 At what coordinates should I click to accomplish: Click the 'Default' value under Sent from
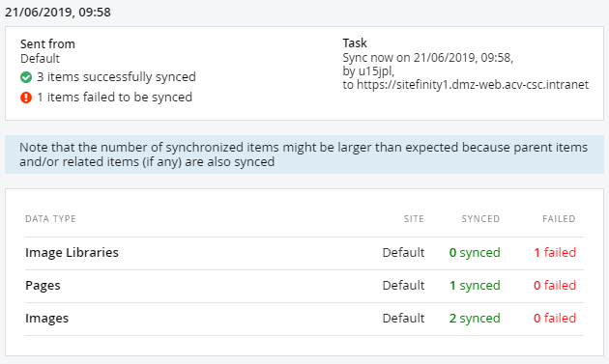(40, 59)
